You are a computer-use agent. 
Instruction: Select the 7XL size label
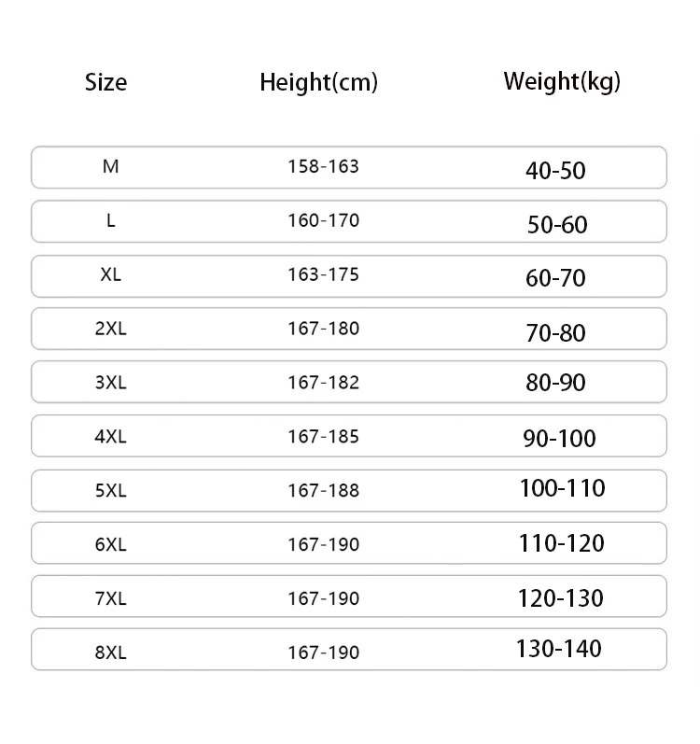(110, 598)
